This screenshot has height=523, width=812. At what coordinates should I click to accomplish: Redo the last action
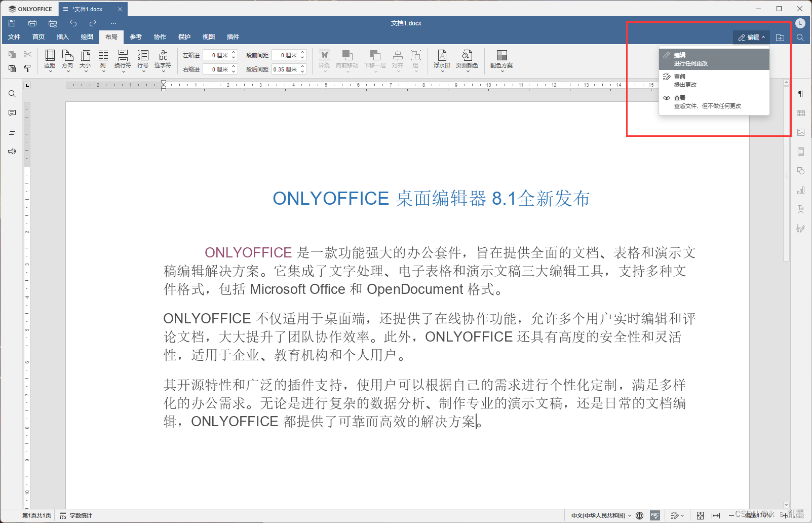(93, 23)
